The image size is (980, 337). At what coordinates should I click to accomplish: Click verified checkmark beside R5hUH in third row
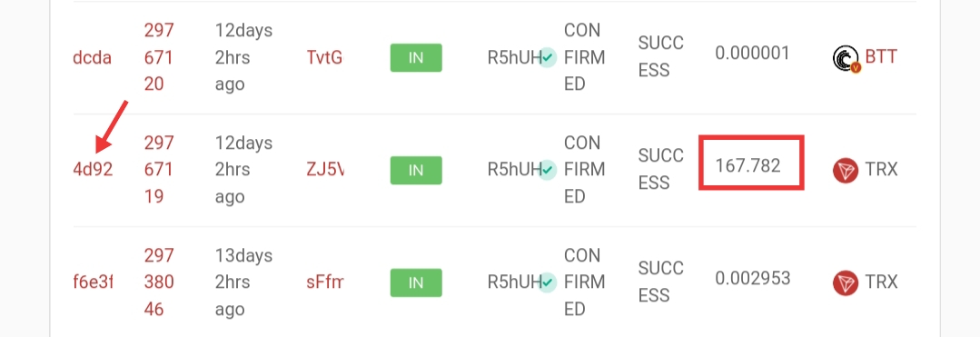point(548,282)
